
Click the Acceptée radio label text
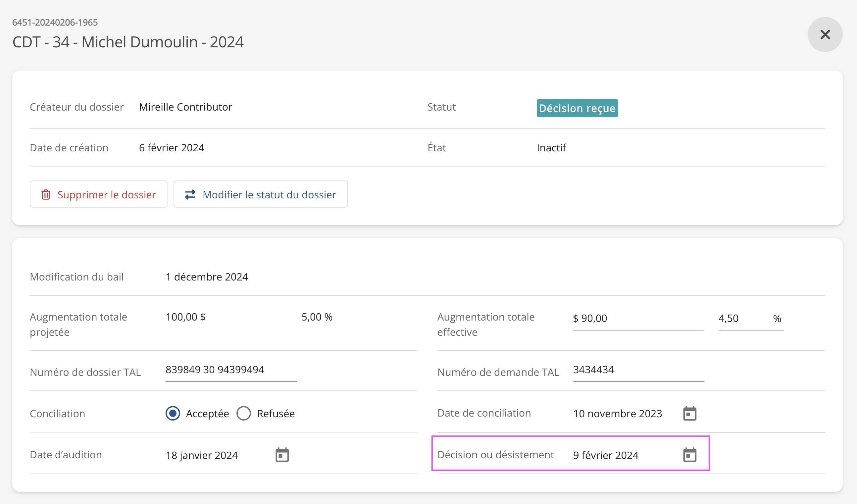207,414
